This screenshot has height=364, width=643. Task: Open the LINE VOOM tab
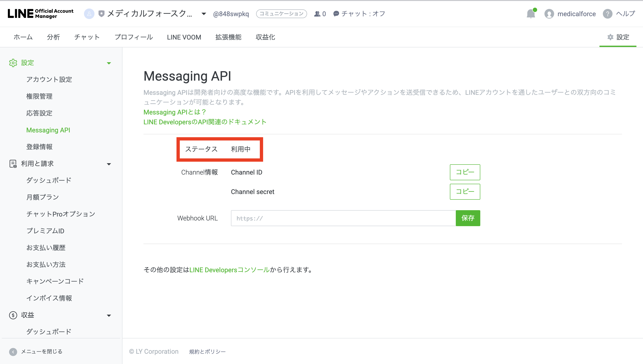tap(184, 37)
